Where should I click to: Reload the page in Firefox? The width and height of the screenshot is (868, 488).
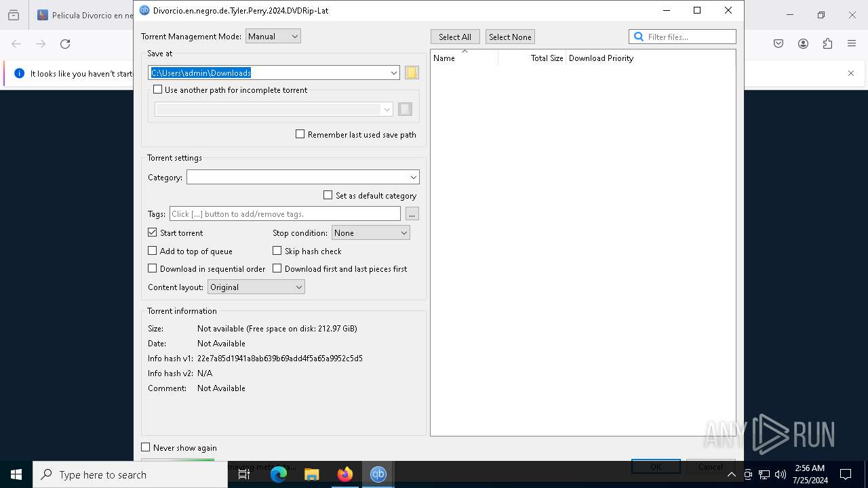tap(65, 44)
